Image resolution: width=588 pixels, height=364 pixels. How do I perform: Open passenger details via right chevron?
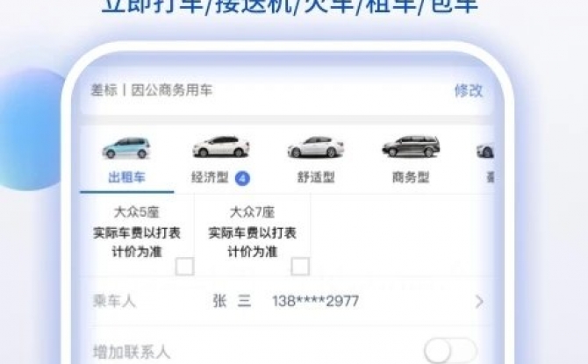[x=479, y=302]
